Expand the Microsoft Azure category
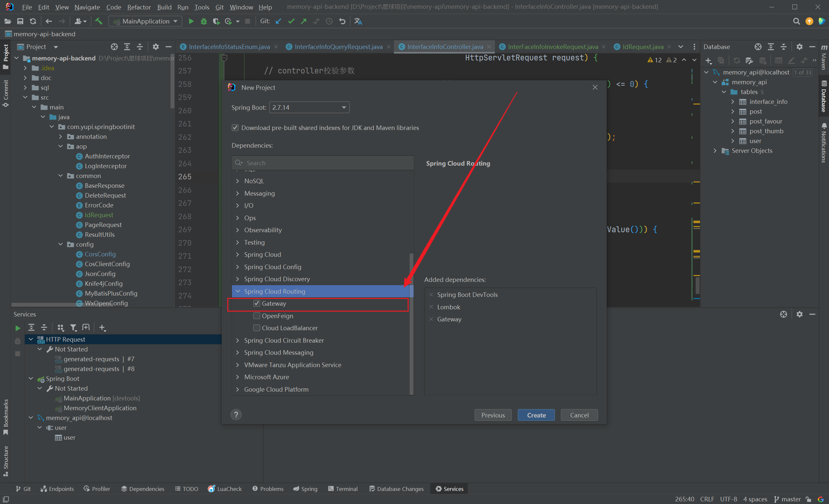This screenshot has width=829, height=504. click(x=238, y=377)
